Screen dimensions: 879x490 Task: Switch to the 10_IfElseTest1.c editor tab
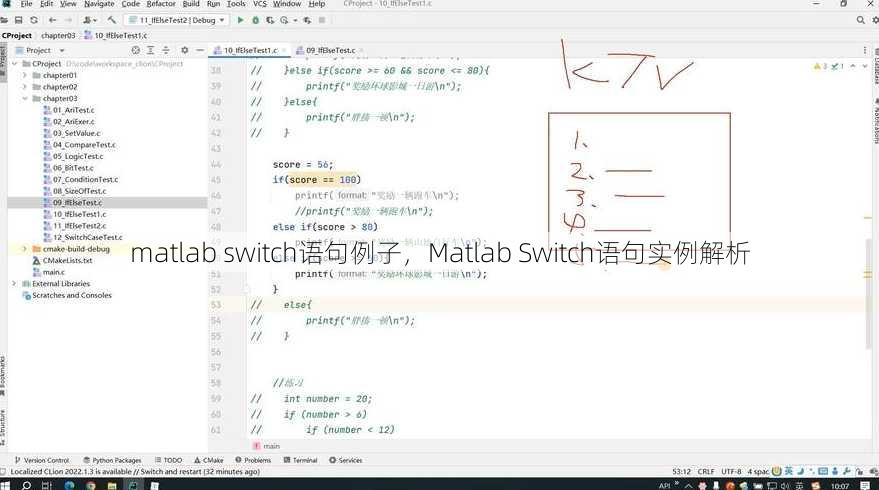(x=250, y=50)
